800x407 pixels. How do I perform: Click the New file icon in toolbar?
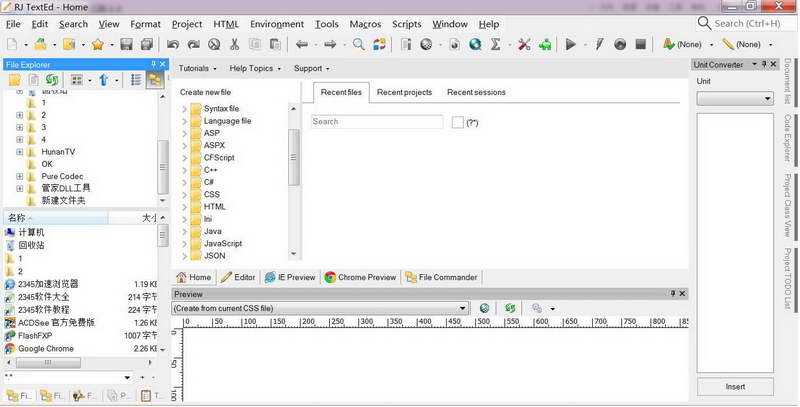[x=12, y=44]
